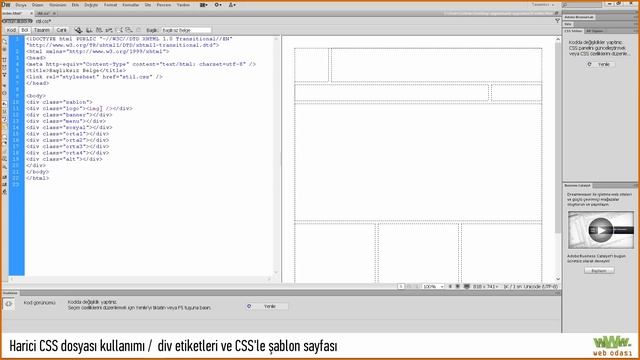Open the Düzen menu
This screenshot has height=360, width=640.
coord(38,5)
